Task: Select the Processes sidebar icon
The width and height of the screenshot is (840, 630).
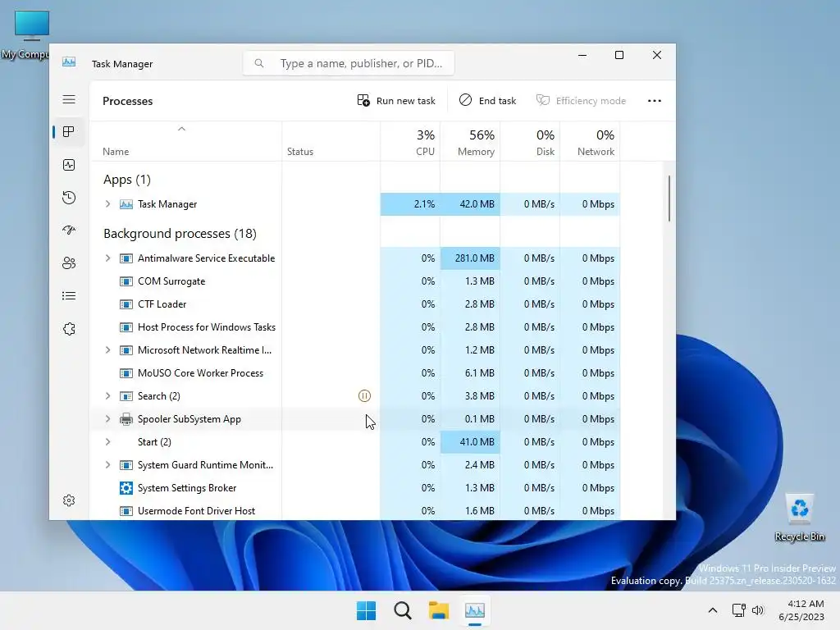Action: pyautogui.click(x=69, y=132)
